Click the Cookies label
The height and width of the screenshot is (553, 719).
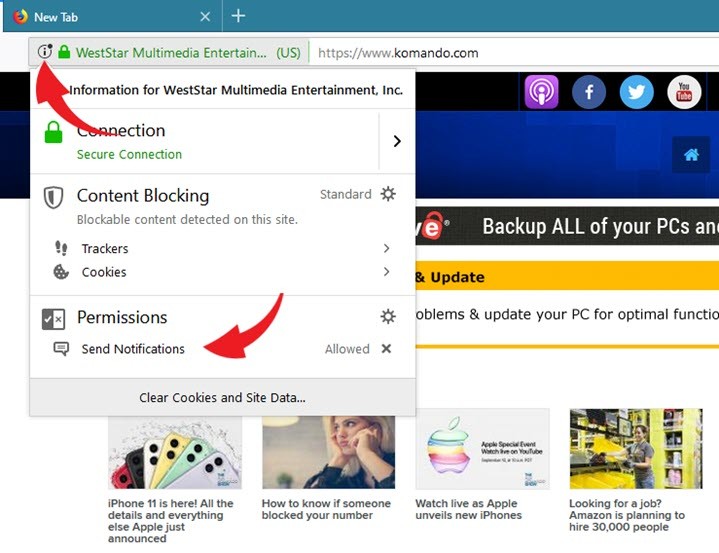click(104, 272)
